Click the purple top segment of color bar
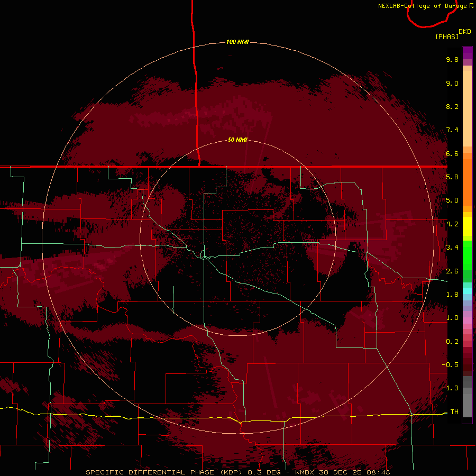 tap(467, 53)
